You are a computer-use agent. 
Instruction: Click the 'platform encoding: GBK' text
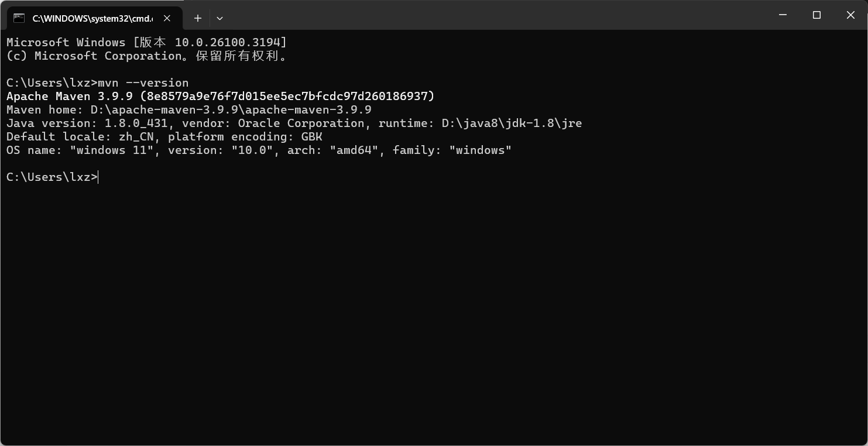pyautogui.click(x=245, y=136)
